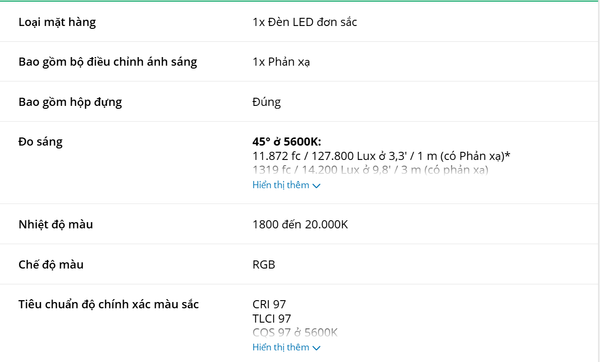The height and width of the screenshot is (362, 600).
Task: Expand 'Hiển thị thêm' under Đo sáng
Action: [286, 185]
